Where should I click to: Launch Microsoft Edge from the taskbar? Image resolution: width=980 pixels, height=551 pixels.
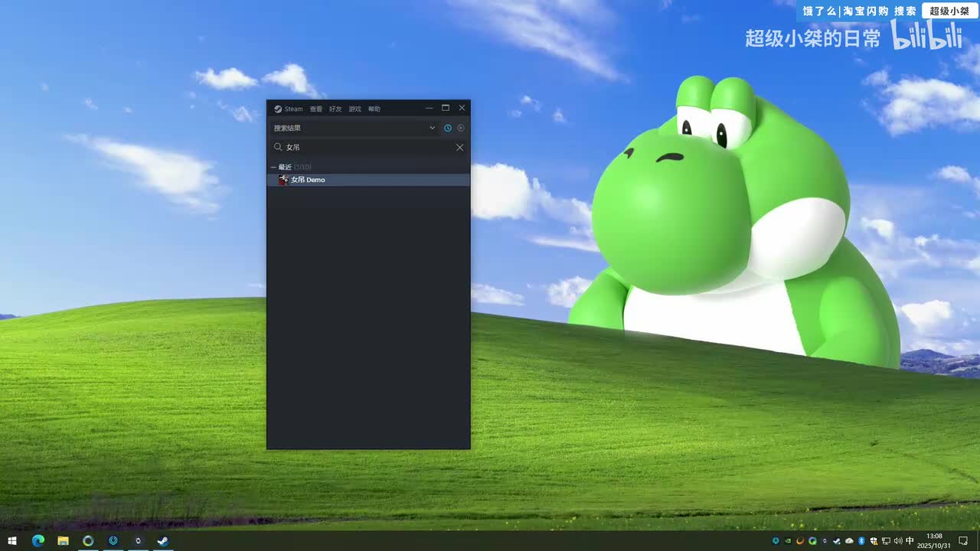[38, 540]
